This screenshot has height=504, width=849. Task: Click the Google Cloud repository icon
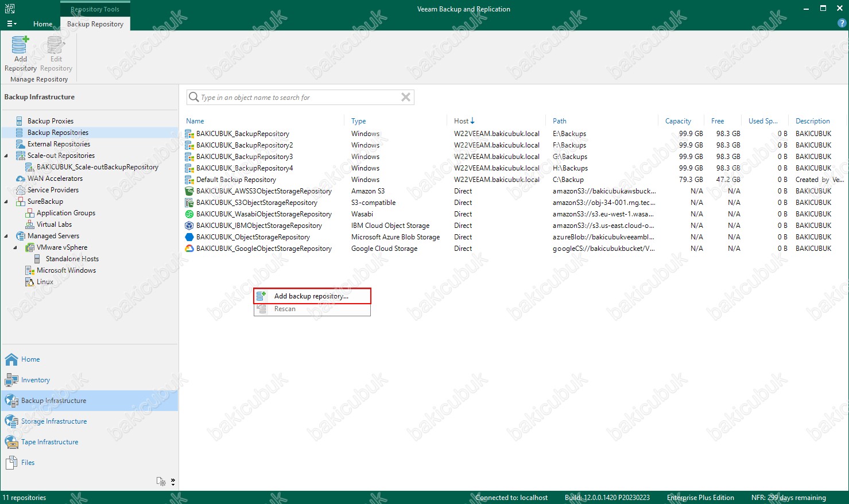(189, 249)
